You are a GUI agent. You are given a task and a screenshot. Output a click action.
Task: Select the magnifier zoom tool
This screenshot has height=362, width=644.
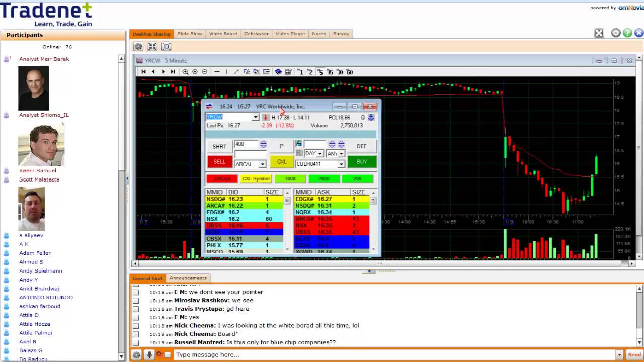click(185, 72)
